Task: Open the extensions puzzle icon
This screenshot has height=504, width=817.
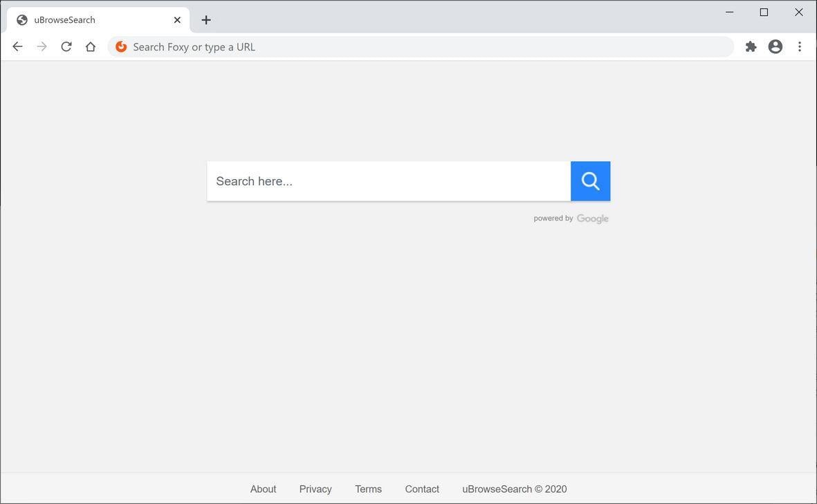Action: click(751, 46)
